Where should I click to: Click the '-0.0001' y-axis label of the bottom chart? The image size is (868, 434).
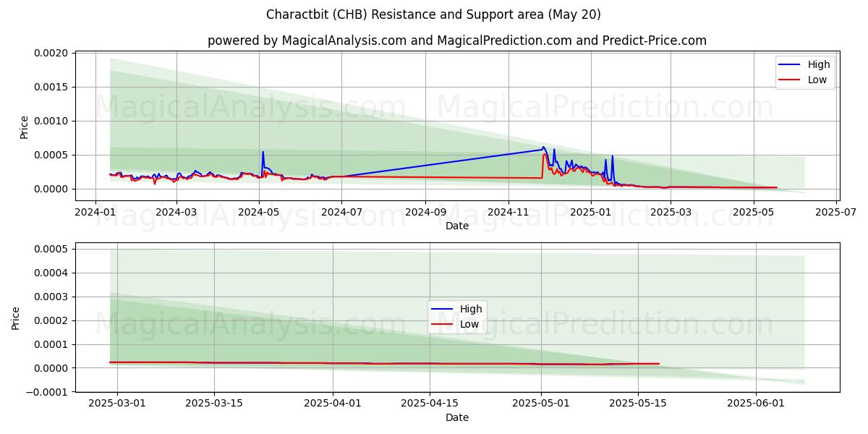[48, 392]
